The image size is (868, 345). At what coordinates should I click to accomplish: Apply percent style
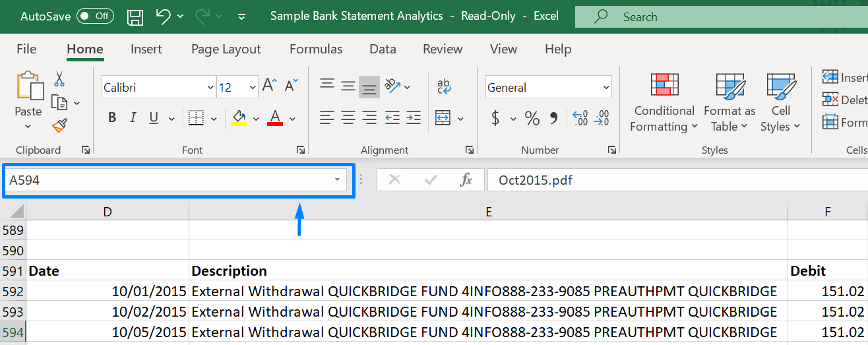point(532,119)
